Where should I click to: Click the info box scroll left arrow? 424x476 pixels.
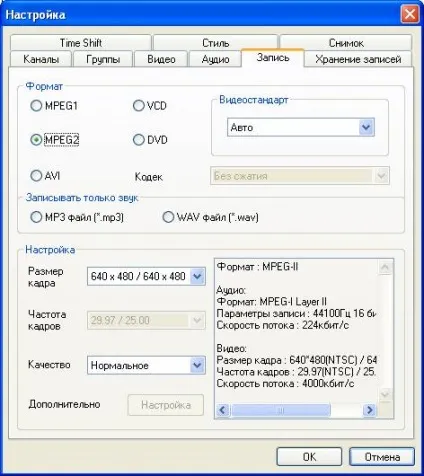click(223, 410)
